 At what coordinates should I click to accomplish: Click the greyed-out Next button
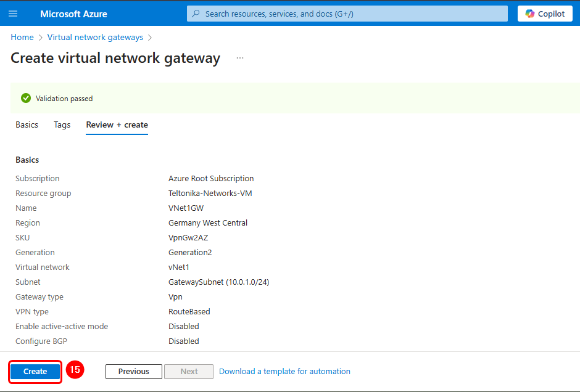[189, 372]
